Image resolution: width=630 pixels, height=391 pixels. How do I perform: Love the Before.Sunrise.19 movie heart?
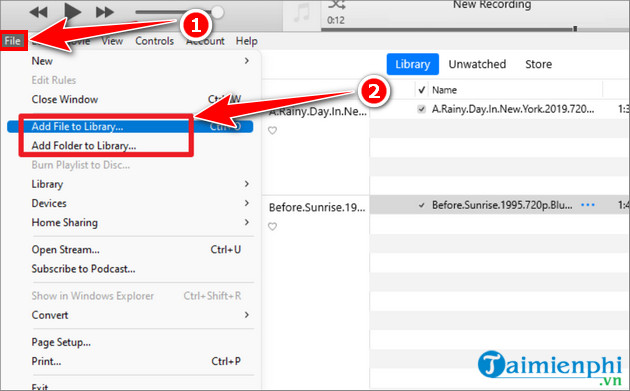pyautogui.click(x=272, y=227)
